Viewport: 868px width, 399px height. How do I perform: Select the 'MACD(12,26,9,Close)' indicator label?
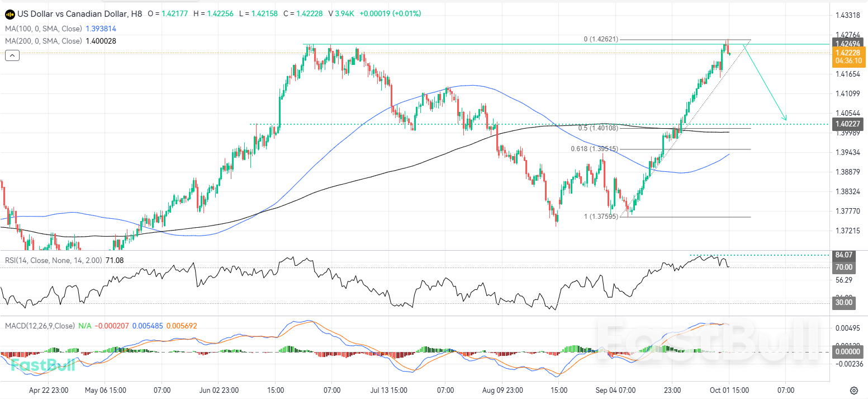click(40, 325)
